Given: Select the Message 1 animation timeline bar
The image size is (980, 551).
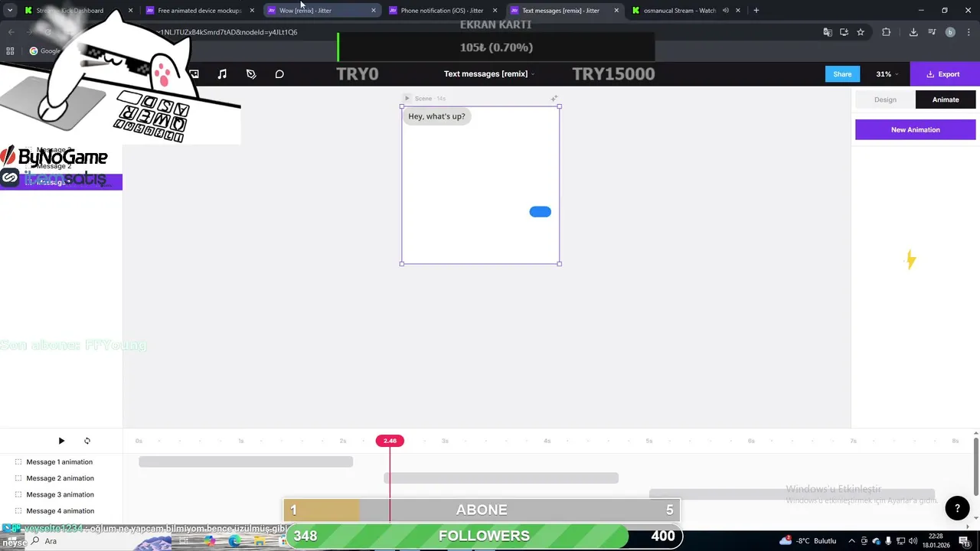Looking at the screenshot, I should [246, 461].
